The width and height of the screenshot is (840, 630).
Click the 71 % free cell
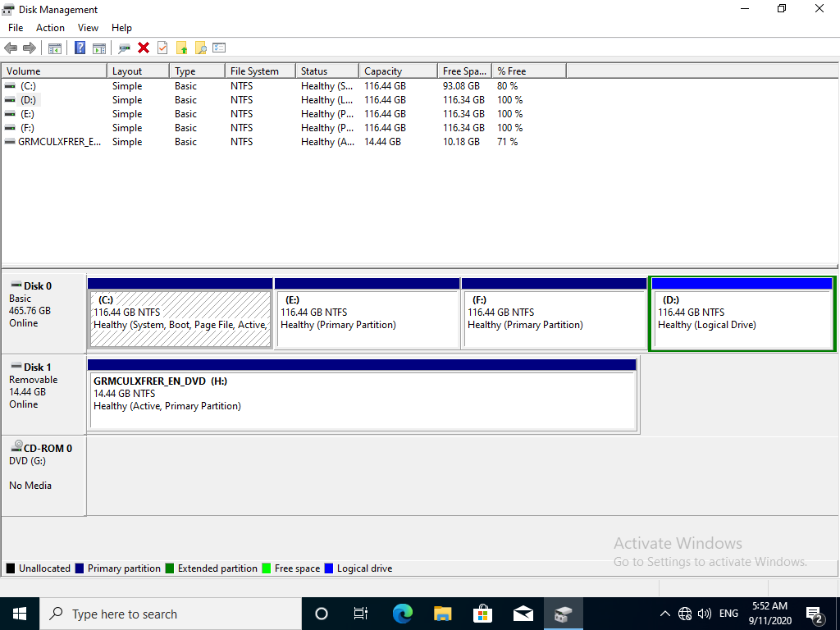pyautogui.click(x=507, y=141)
